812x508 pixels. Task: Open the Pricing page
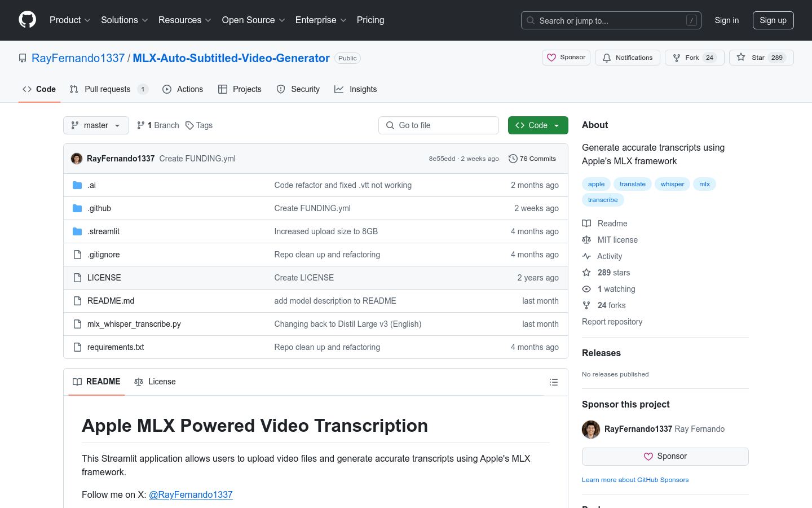tap(370, 20)
